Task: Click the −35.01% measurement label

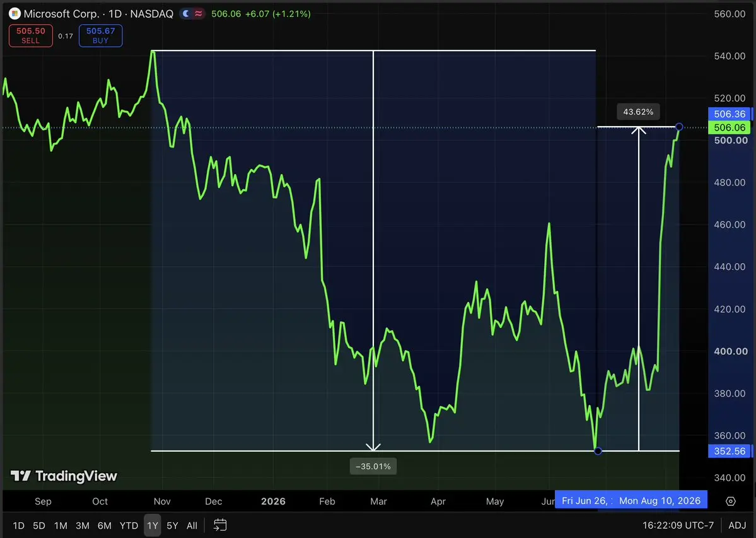Action: [373, 466]
